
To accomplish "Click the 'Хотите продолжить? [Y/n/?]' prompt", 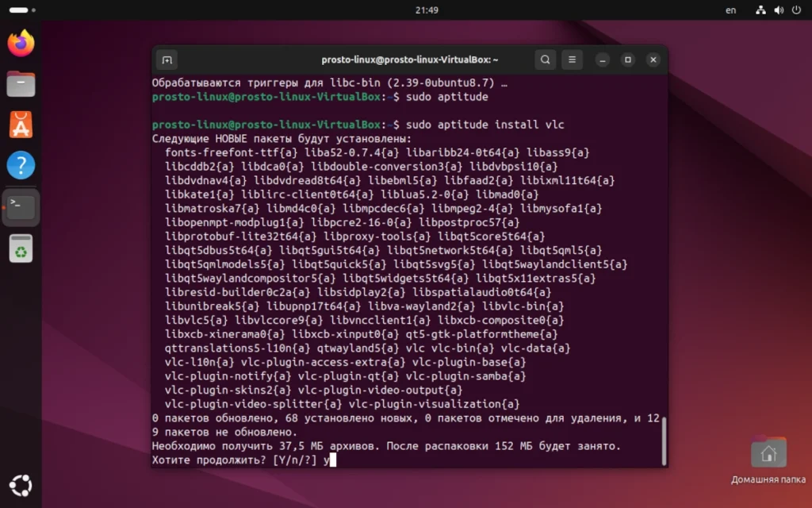I will coord(234,460).
